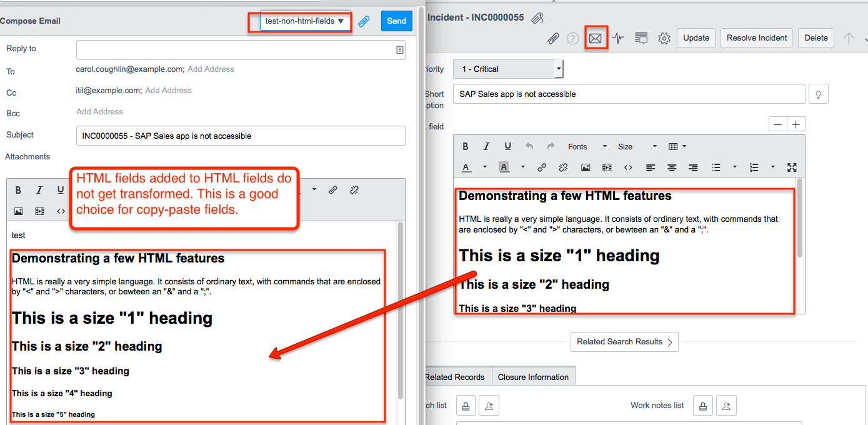Open the text color picker

click(466, 167)
